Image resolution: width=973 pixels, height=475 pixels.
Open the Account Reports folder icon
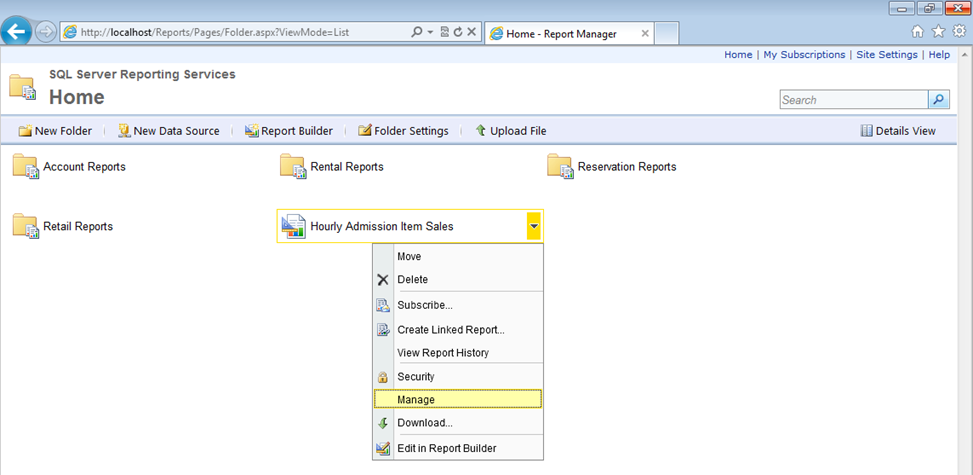coord(25,166)
